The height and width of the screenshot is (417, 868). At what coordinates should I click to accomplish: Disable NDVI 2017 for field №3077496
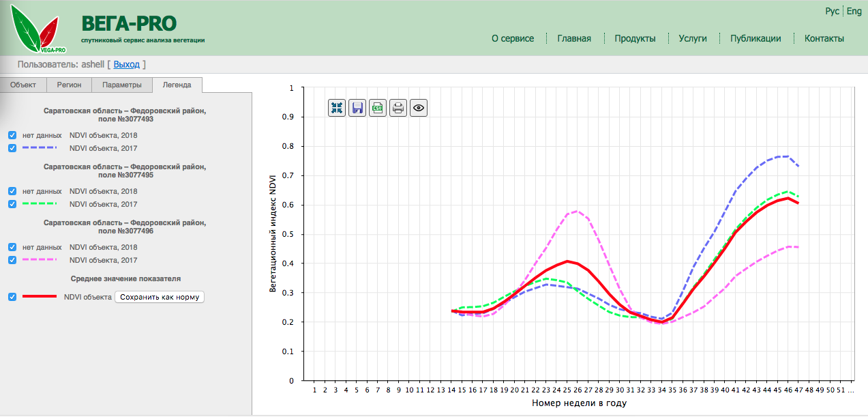pyautogui.click(x=12, y=260)
